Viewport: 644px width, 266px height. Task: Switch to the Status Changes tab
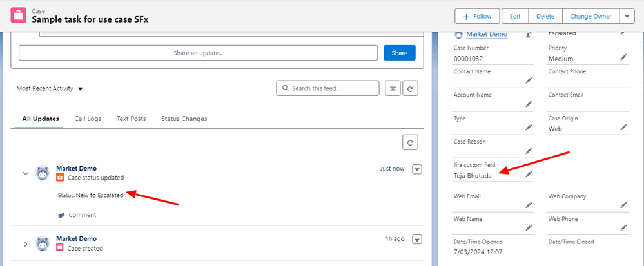(x=184, y=119)
